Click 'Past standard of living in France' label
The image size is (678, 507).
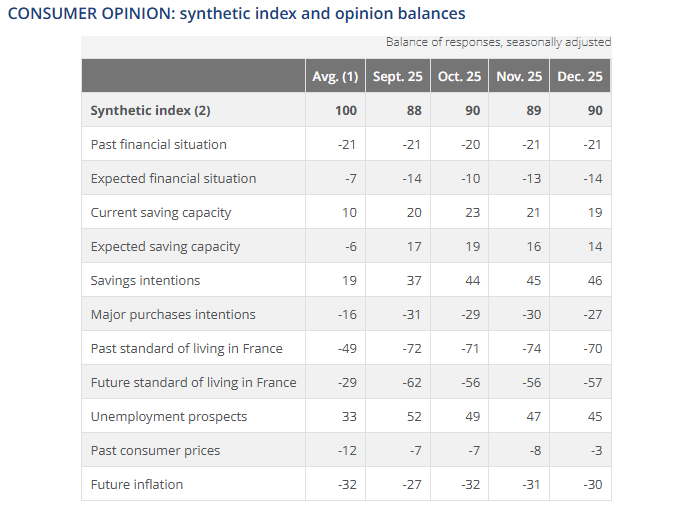pos(186,348)
